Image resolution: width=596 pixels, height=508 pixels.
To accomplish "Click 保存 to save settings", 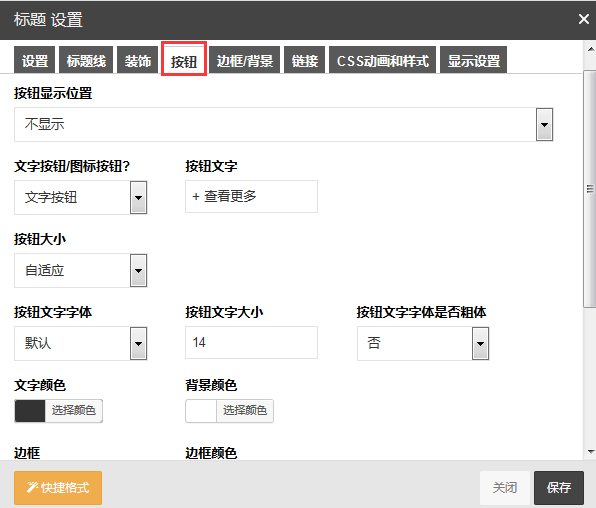I will 559,487.
